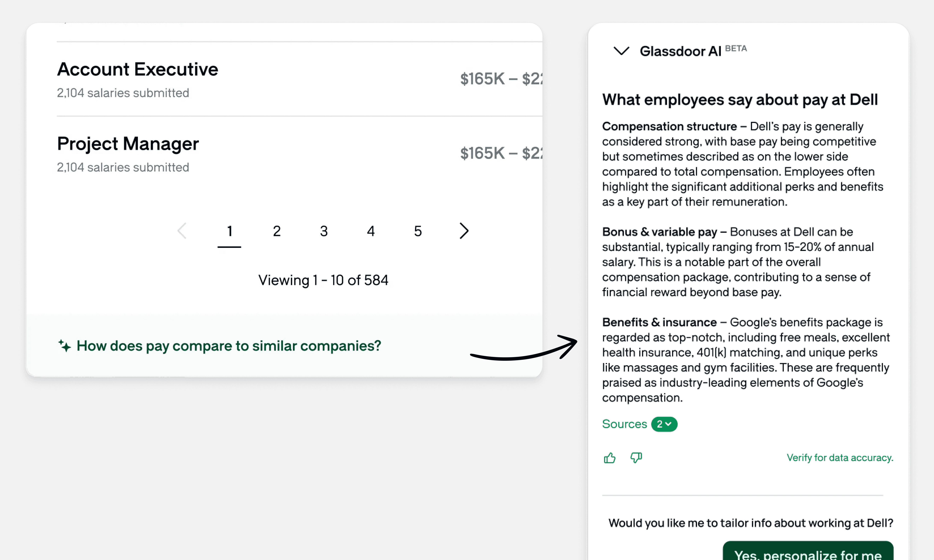
Task: Click 'Verify for data accuracy' link
Action: pos(840,458)
